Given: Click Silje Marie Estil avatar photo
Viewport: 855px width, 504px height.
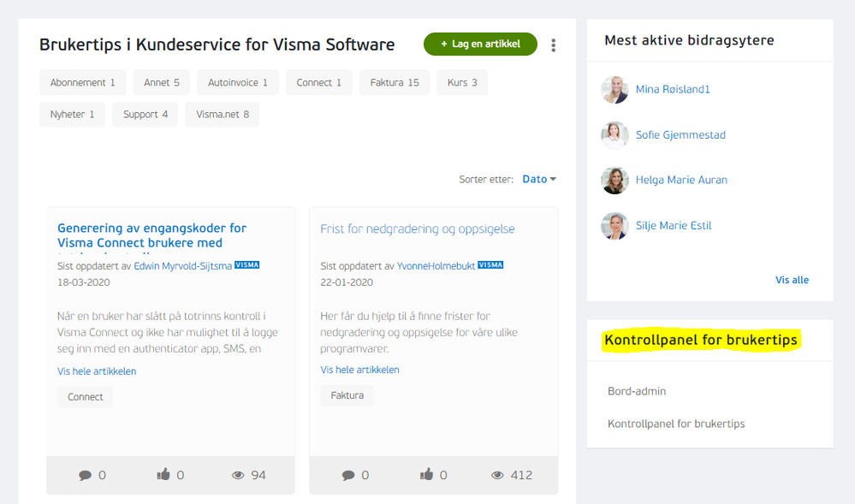Looking at the screenshot, I should coord(615,226).
